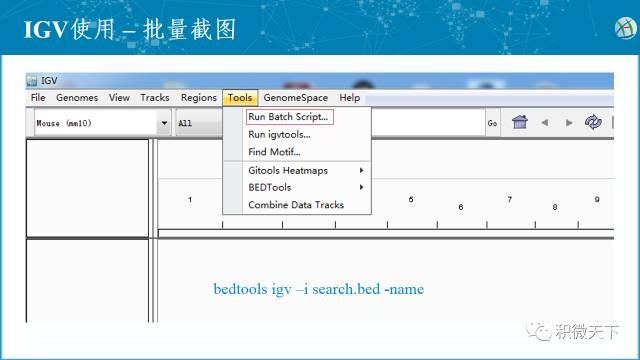Click chromosome 1 on the ruler
This screenshot has width=640, height=360.
pyautogui.click(x=190, y=200)
